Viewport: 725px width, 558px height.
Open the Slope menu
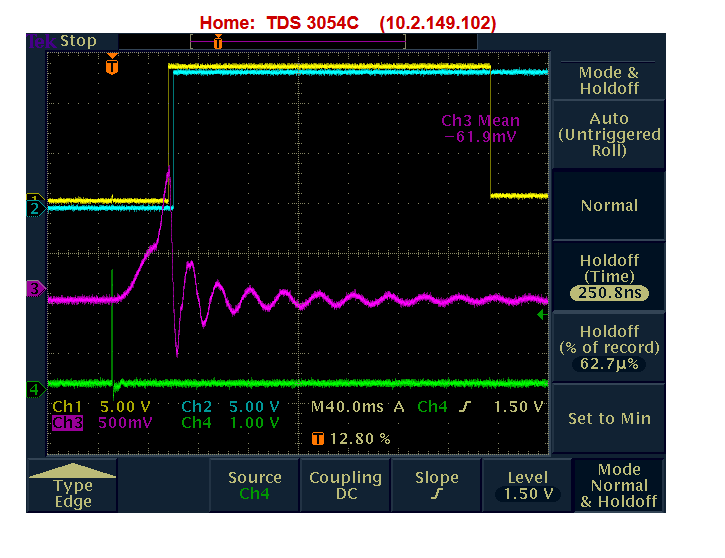[x=436, y=486]
